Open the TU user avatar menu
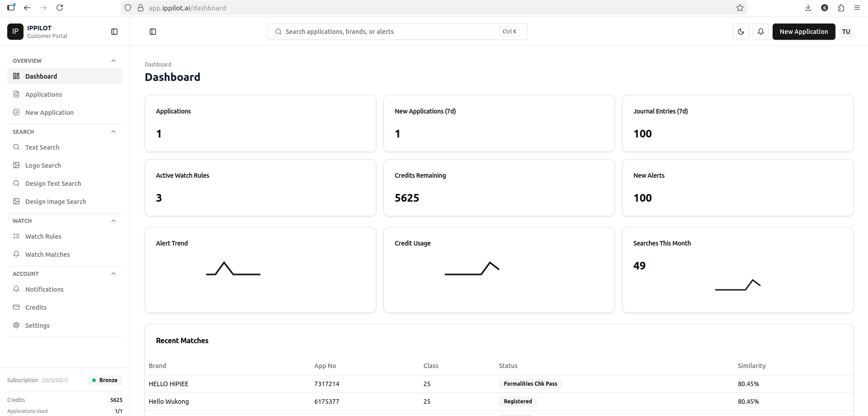This screenshot has width=868, height=416. point(846,32)
